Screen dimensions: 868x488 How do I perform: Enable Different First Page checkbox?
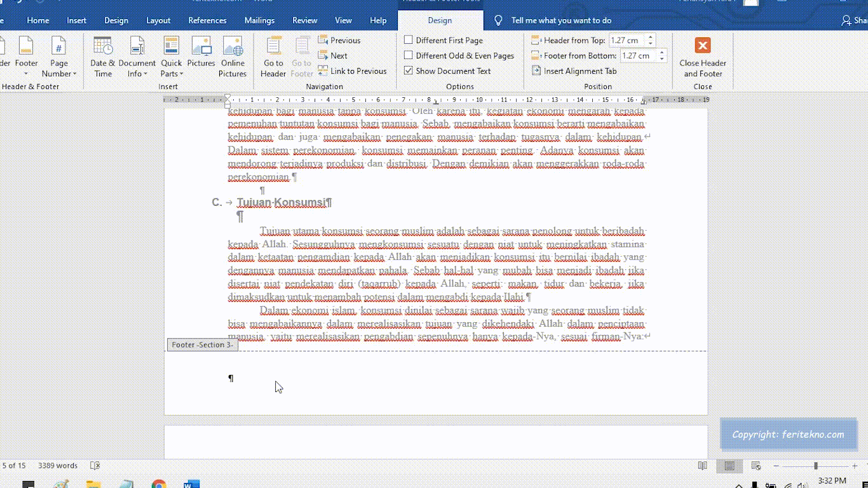409,40
